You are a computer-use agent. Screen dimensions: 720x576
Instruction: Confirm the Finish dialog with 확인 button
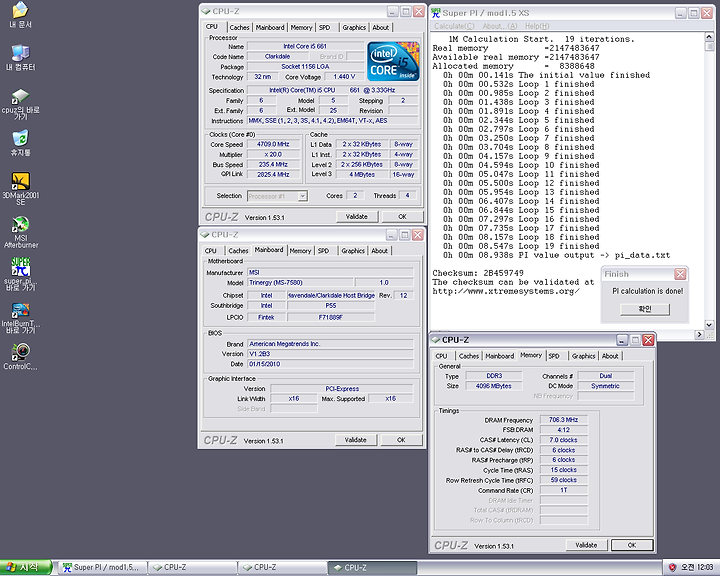(645, 309)
